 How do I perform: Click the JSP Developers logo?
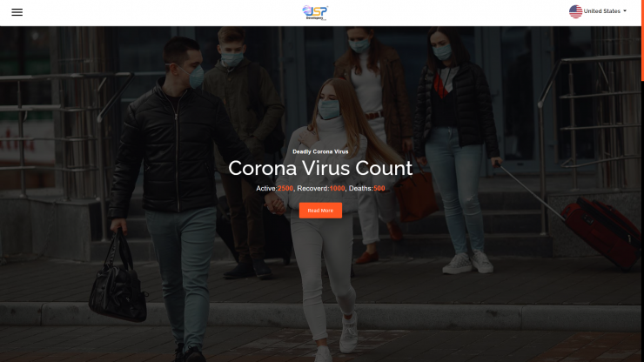tap(315, 13)
